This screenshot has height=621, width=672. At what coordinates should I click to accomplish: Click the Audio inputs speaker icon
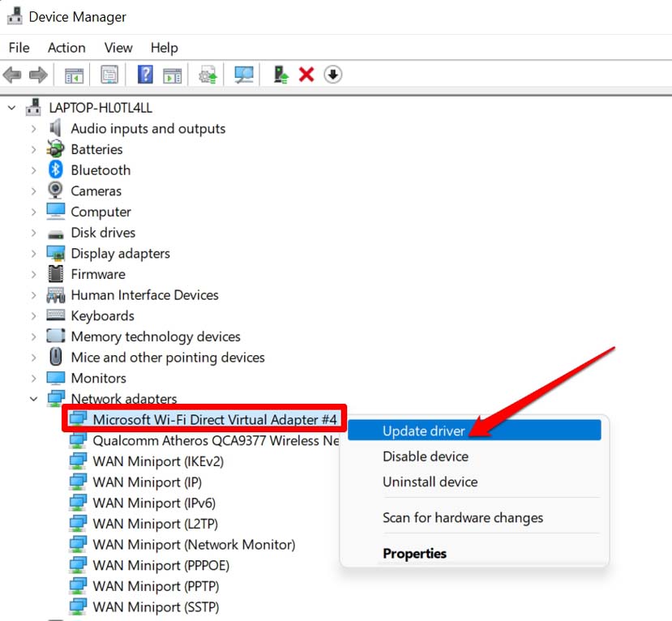[x=55, y=128]
